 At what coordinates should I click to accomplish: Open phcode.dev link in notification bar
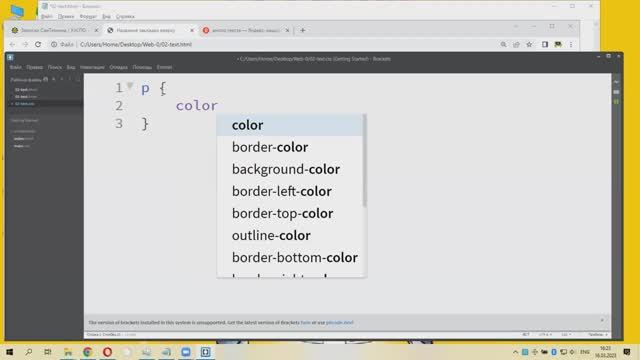[x=340, y=322]
